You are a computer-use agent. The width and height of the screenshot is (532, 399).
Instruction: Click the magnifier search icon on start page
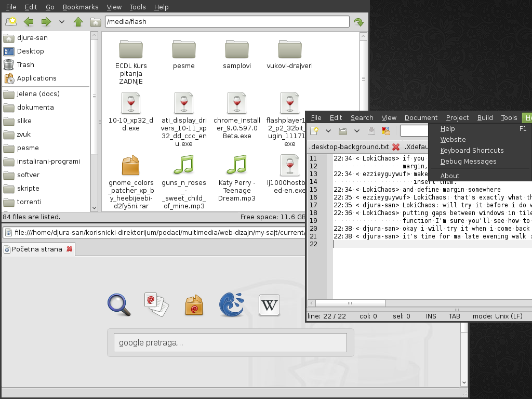tap(119, 305)
